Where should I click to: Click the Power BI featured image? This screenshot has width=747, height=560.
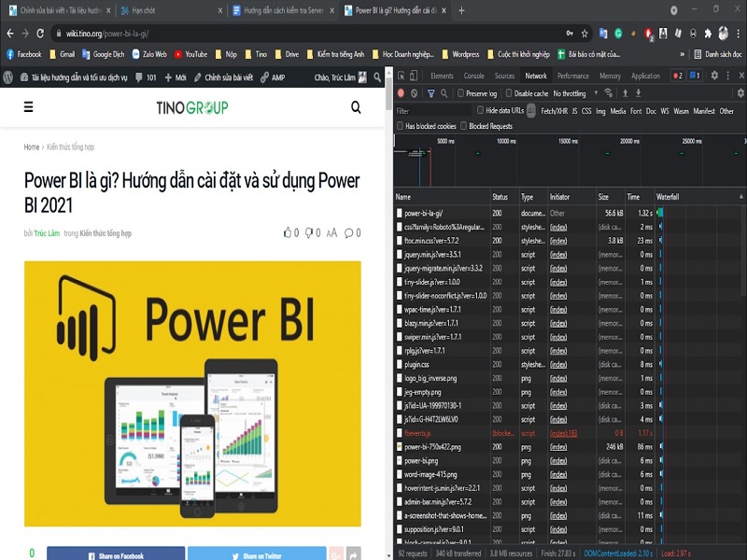pyautogui.click(x=192, y=393)
